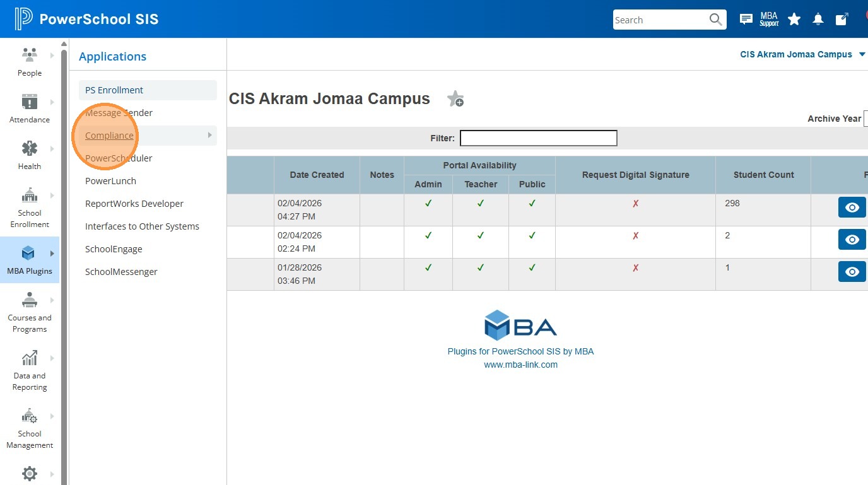Click the eye button for 2-student row
The width and height of the screenshot is (868, 485).
(852, 240)
